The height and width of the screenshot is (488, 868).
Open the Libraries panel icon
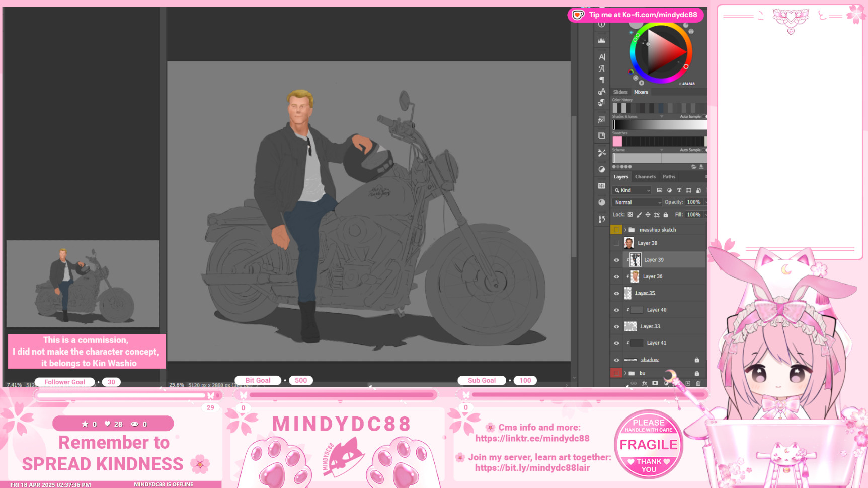tap(601, 136)
